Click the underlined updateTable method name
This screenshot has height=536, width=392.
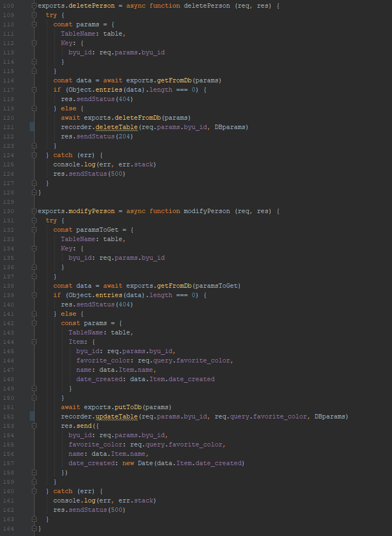point(116,417)
